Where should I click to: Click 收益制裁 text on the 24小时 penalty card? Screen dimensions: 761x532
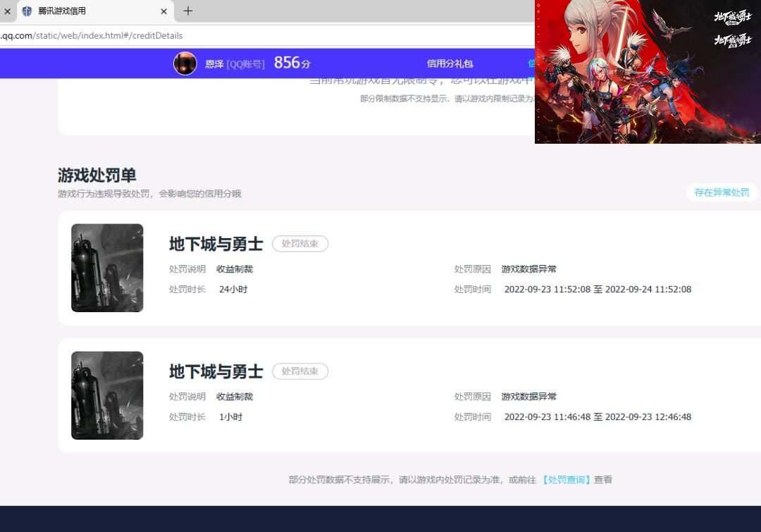click(x=235, y=269)
